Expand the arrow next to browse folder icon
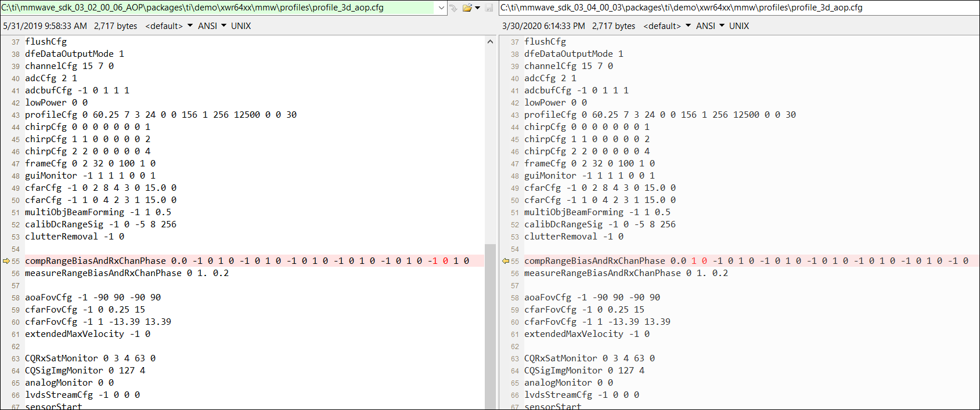Image resolution: width=980 pixels, height=410 pixels. pyautogui.click(x=478, y=8)
